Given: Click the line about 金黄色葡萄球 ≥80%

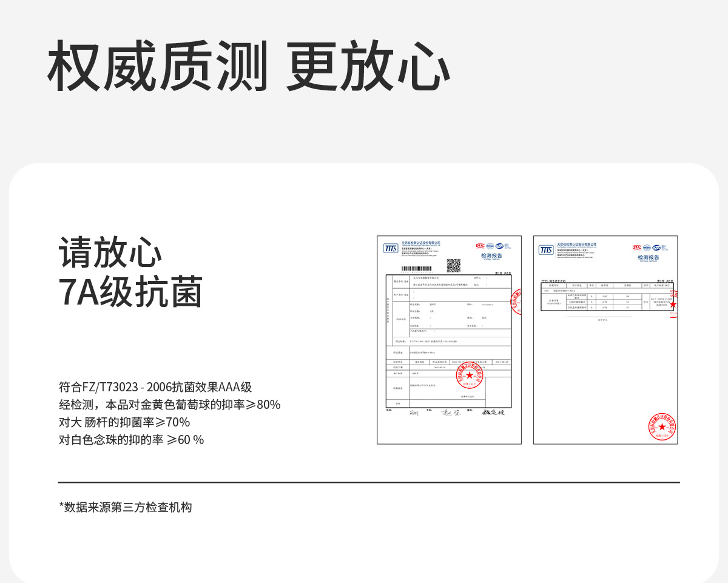Looking at the screenshot, I should click(x=170, y=405).
